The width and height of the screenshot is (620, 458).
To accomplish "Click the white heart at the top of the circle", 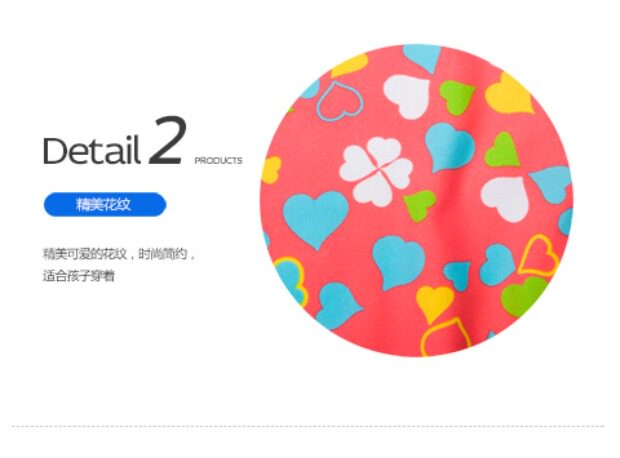I will pos(407,96).
